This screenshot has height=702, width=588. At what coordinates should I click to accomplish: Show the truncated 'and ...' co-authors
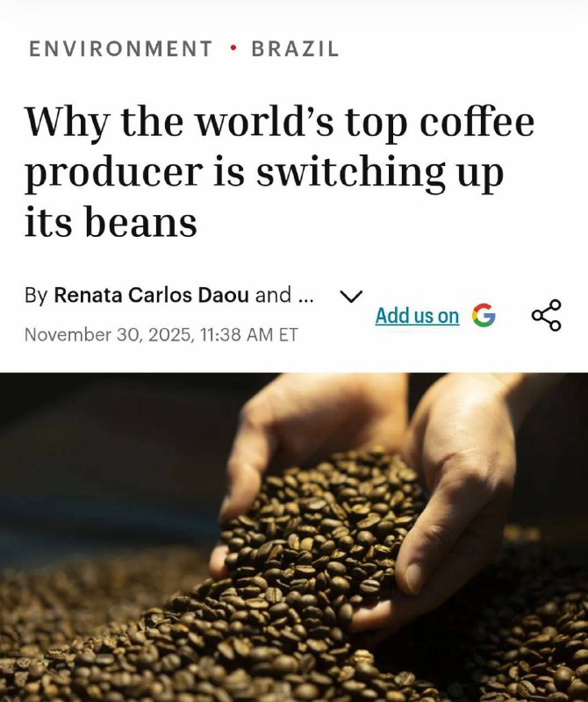(284, 295)
